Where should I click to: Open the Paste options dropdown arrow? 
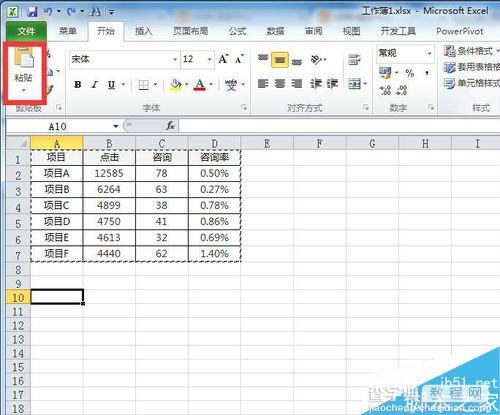pyautogui.click(x=24, y=90)
